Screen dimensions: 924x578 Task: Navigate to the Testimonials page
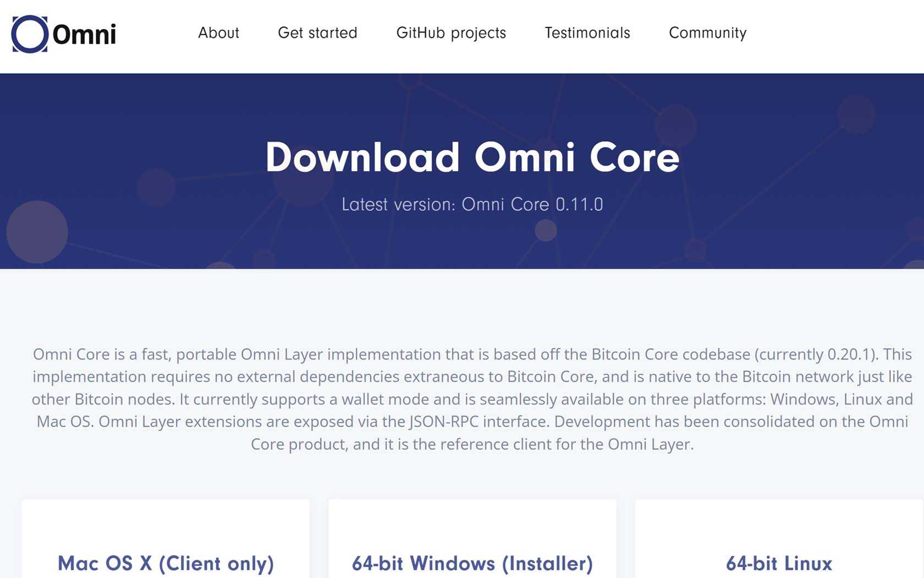point(587,33)
